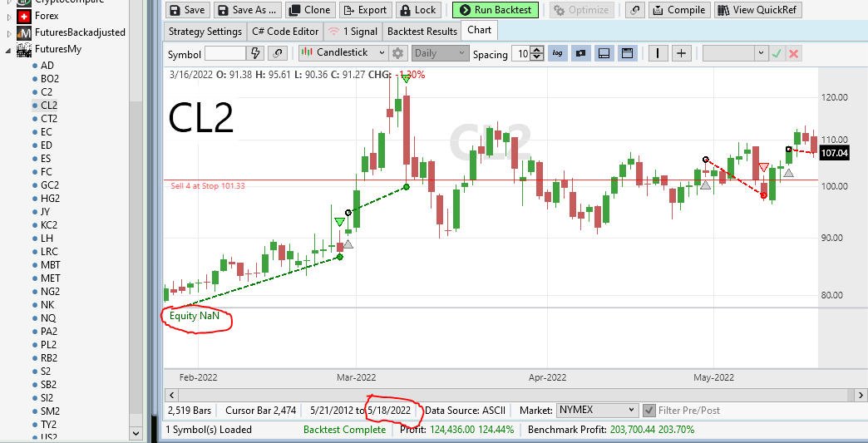Click the Data Source: ASCII status text
This screenshot has height=443, width=868.
[465, 411]
